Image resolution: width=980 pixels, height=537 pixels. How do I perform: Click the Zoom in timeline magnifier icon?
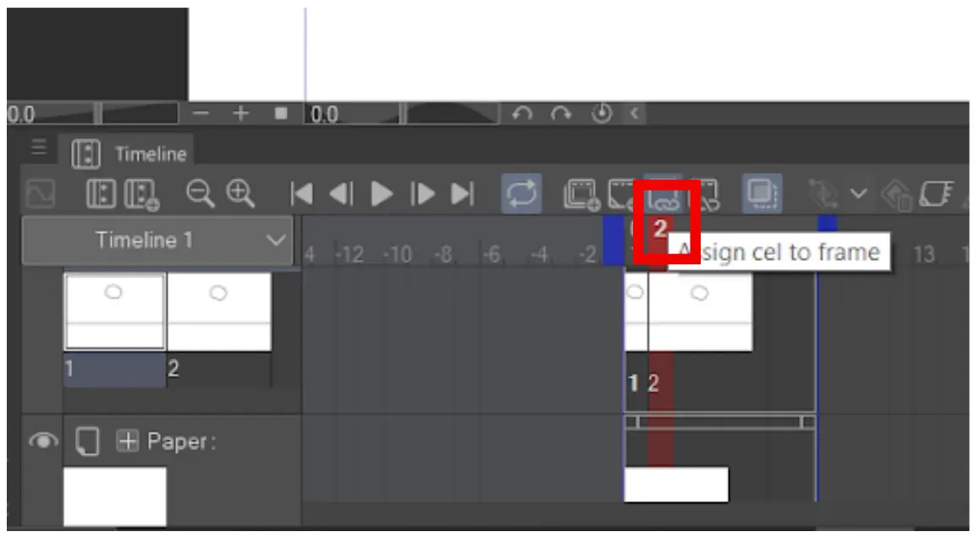tap(240, 193)
